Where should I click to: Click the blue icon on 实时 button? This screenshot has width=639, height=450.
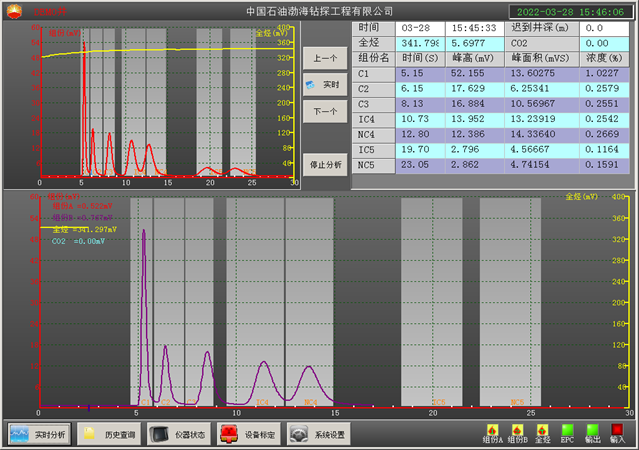(x=311, y=85)
